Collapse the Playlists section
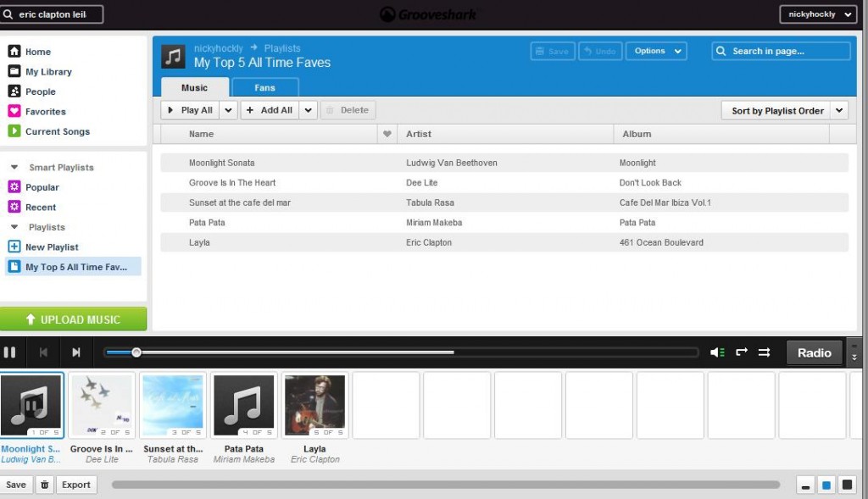The height and width of the screenshot is (499, 868). tap(14, 227)
